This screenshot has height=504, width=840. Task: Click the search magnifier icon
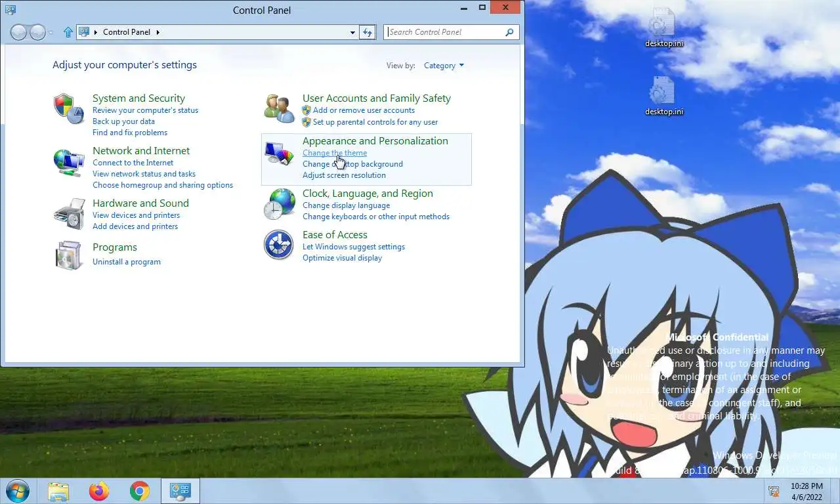(509, 31)
